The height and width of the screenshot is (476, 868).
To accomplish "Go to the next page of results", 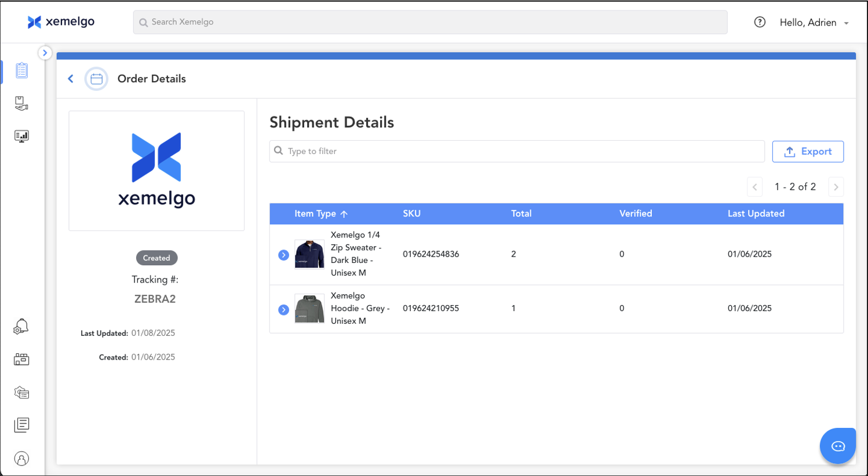I will [836, 186].
